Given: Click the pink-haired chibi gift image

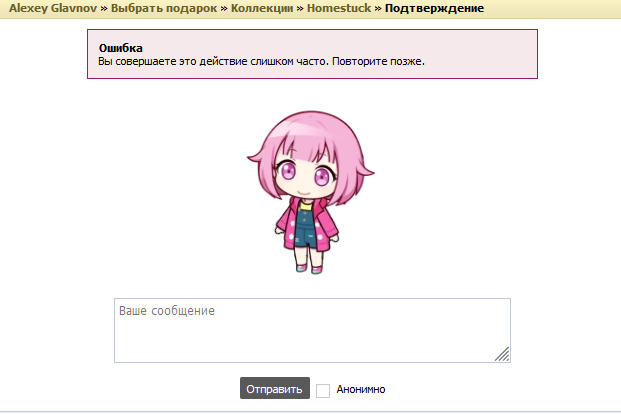Looking at the screenshot, I should click(310, 192).
